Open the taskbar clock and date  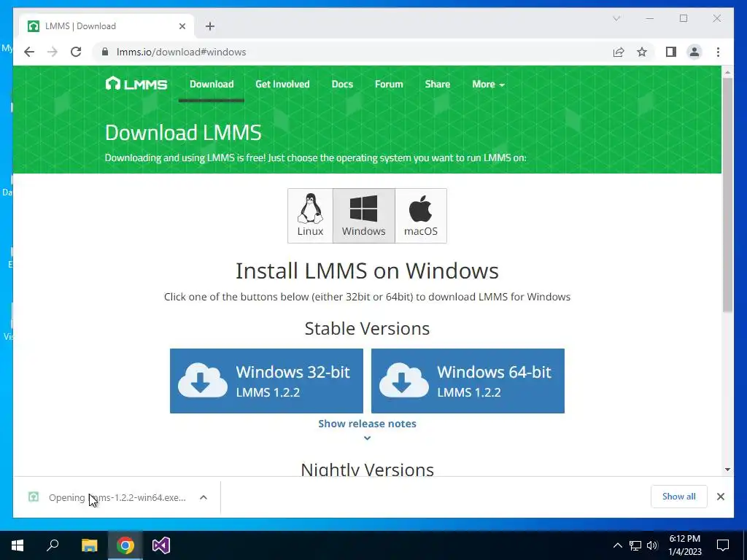[684, 545]
